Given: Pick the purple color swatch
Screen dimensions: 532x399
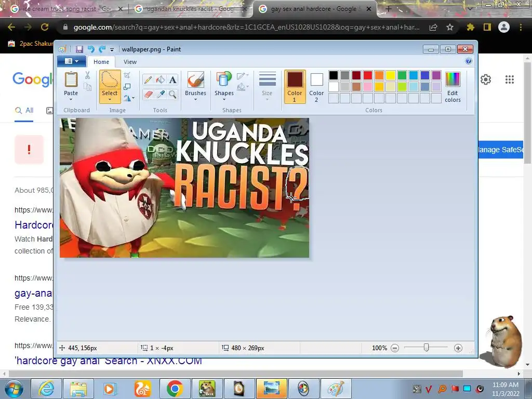Looking at the screenshot, I should 436,75.
